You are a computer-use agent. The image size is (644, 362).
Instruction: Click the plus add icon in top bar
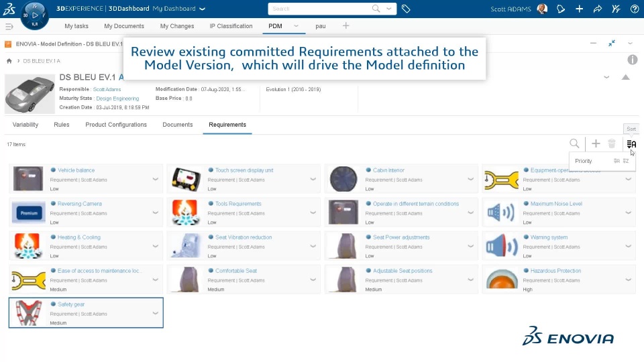point(579,9)
